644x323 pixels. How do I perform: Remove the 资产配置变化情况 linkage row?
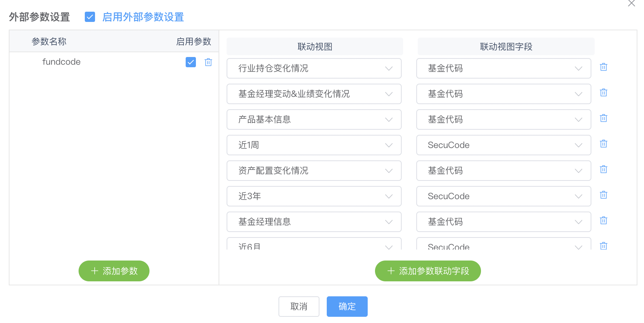[603, 169]
